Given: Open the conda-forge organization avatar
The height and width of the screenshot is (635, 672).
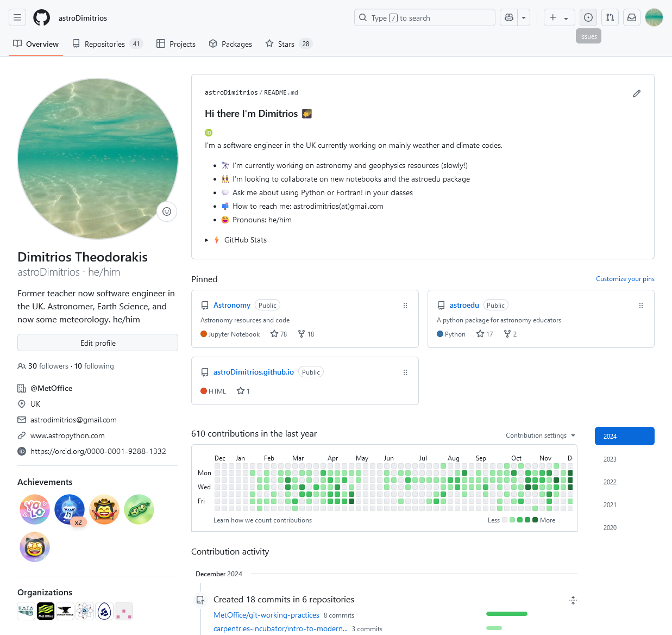Looking at the screenshot, I should pos(65,611).
